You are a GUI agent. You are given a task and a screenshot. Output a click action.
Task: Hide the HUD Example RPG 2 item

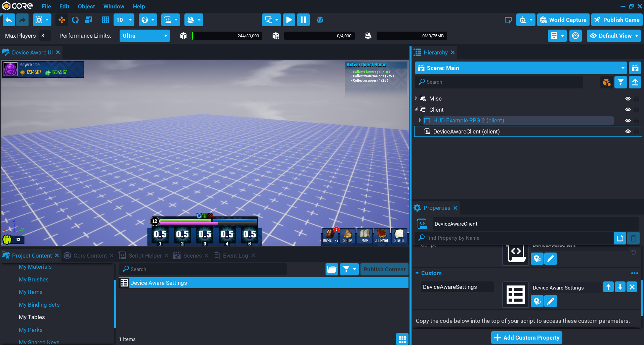628,120
